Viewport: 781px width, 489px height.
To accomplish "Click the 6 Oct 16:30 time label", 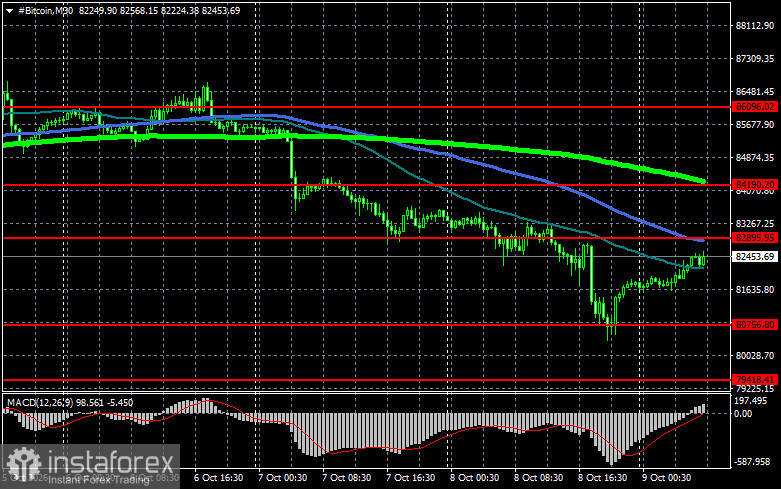I will (x=219, y=478).
